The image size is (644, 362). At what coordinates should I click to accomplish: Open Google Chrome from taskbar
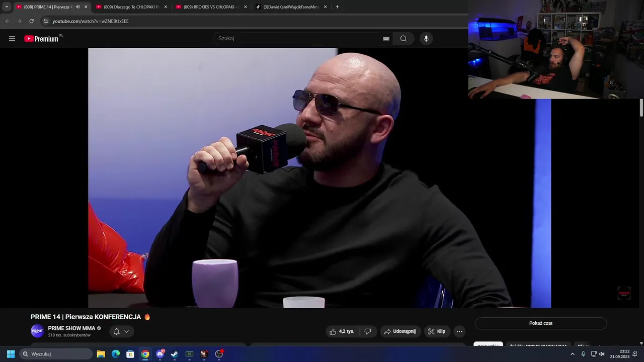[145, 354]
